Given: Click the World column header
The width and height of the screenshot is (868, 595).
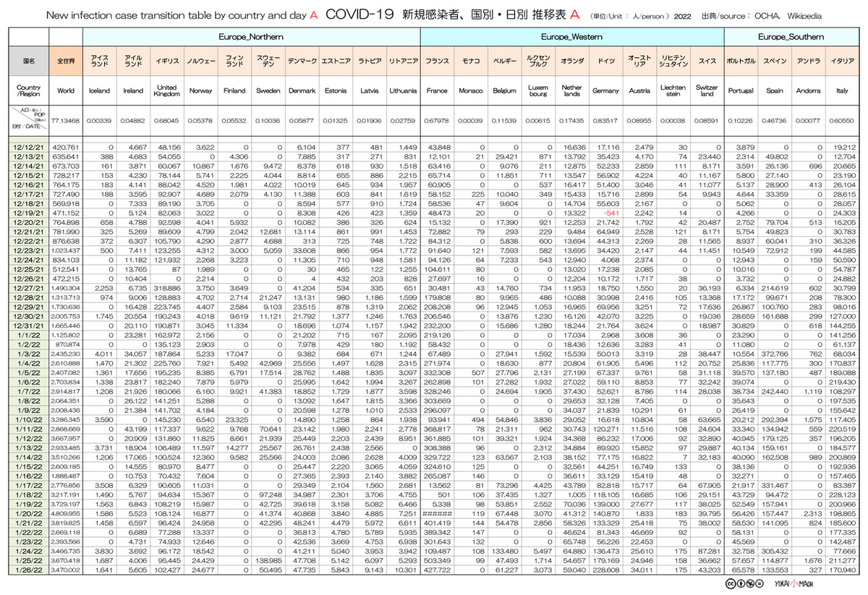Looking at the screenshot, I should point(65,91).
